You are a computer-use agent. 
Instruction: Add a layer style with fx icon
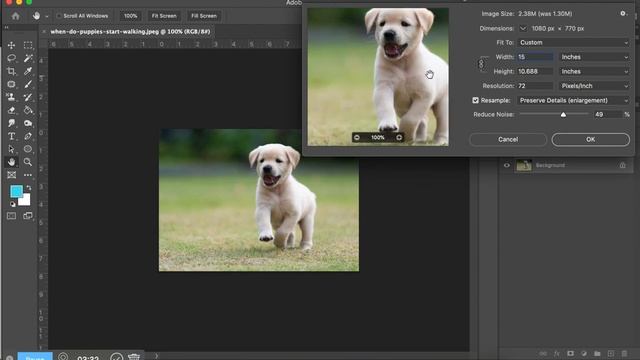coord(556,353)
